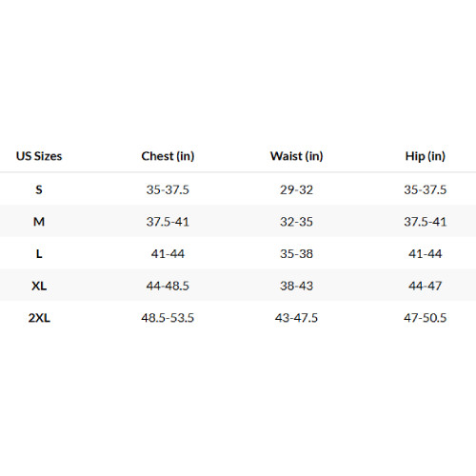476x476 pixels.
Task: Click waist value 32-35
Action: click(x=296, y=222)
